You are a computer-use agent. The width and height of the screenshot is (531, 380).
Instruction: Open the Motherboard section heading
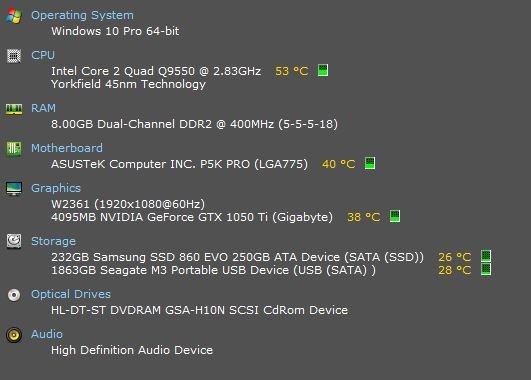click(67, 148)
